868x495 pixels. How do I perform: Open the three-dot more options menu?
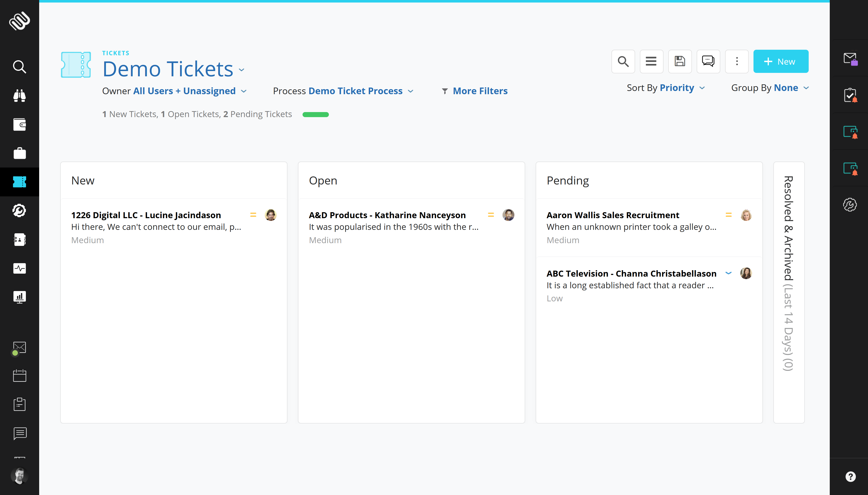point(737,62)
